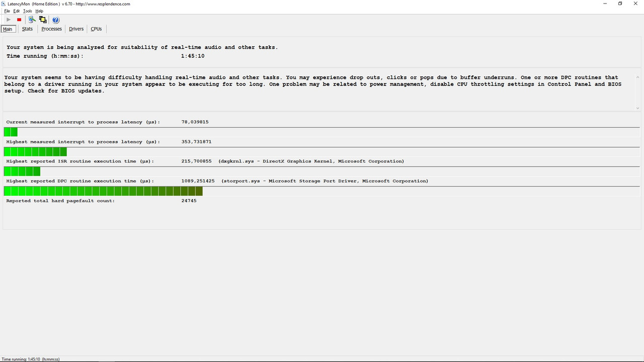The image size is (644, 362).
Task: Click the message box scroll down arrow
Action: tap(637, 108)
